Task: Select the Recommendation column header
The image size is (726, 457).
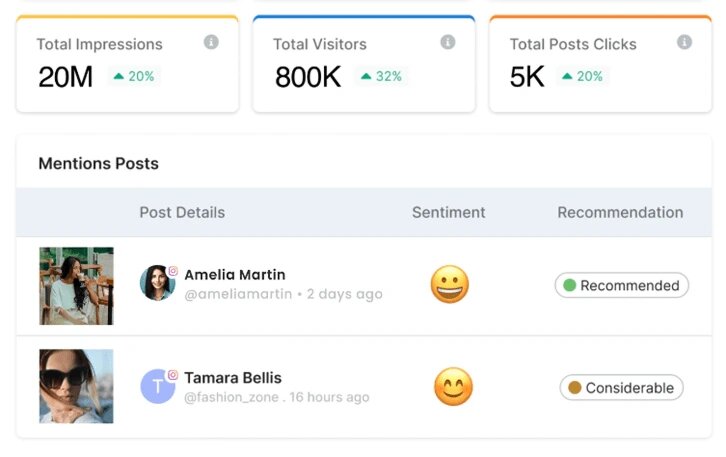Action: (620, 213)
